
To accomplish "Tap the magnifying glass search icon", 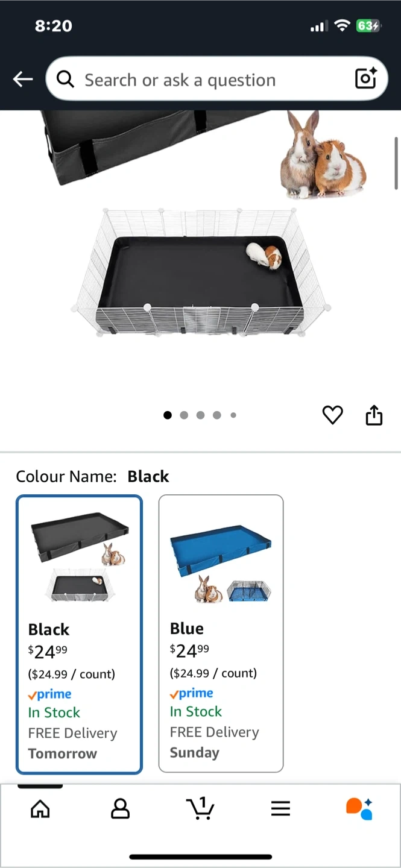I will (x=65, y=79).
